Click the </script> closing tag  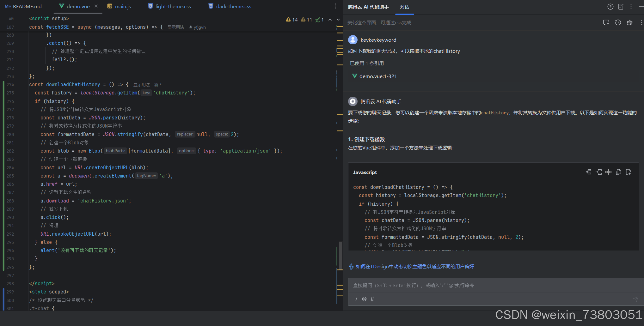(x=42, y=284)
